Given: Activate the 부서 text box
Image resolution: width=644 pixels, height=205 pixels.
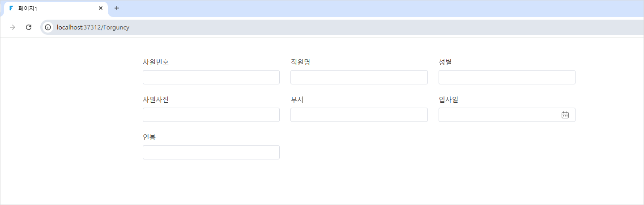Looking at the screenshot, I should pyautogui.click(x=359, y=115).
